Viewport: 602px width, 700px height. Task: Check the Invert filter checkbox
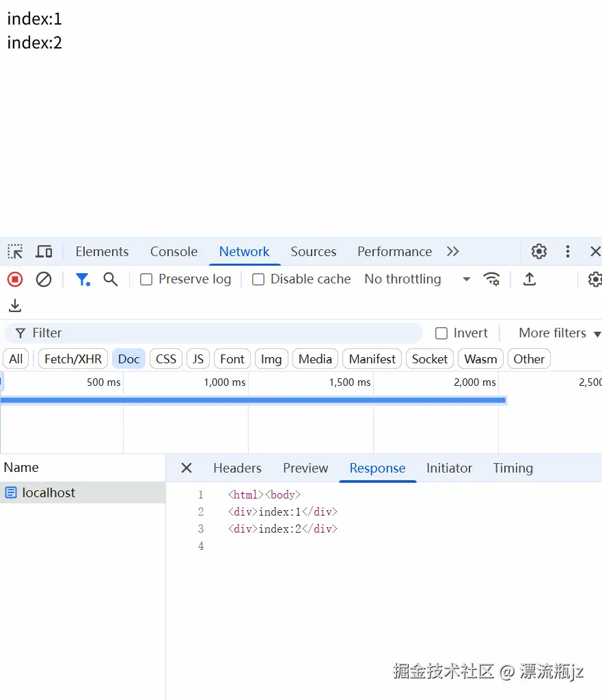[x=441, y=333]
